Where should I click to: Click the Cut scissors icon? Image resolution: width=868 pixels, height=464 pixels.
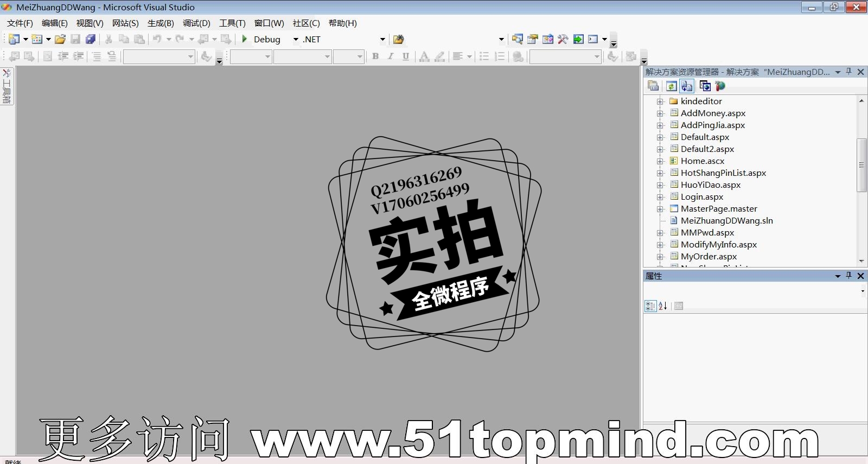tap(108, 39)
